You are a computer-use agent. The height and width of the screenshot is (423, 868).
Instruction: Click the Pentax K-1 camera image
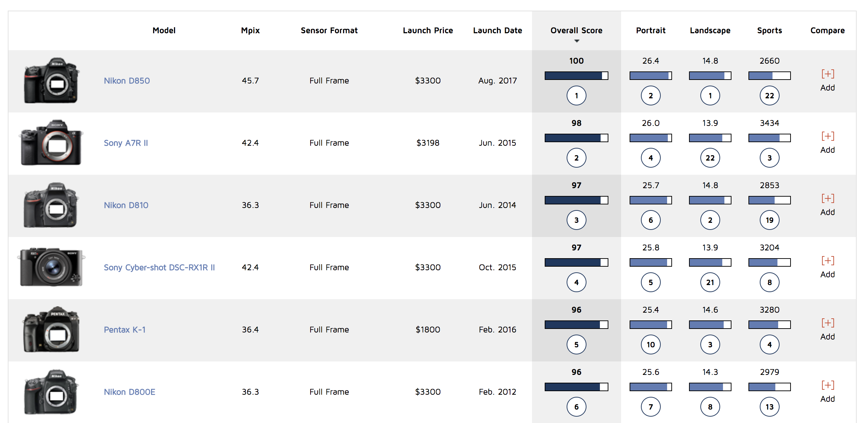[x=51, y=330]
